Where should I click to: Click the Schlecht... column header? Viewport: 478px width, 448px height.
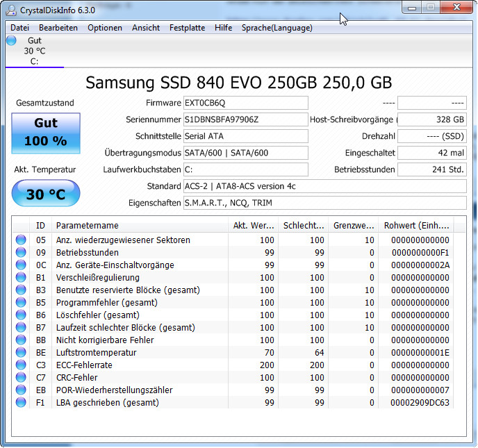tap(304, 226)
